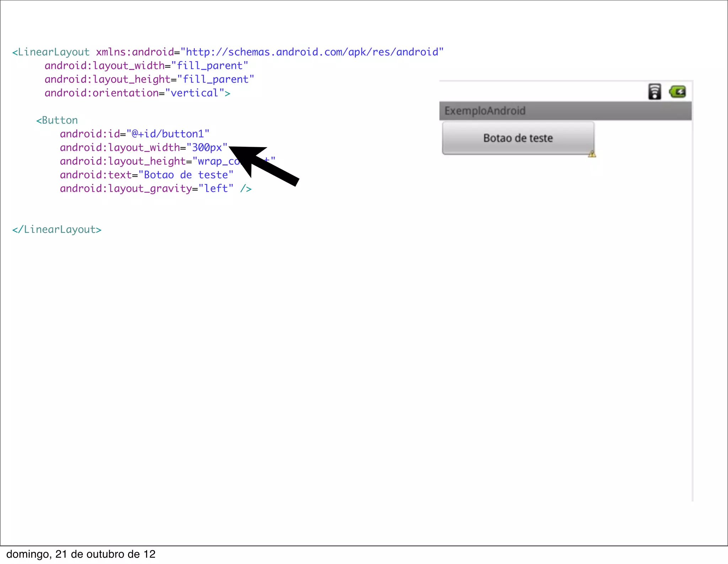Click the yellow warning triangle on button

point(592,154)
